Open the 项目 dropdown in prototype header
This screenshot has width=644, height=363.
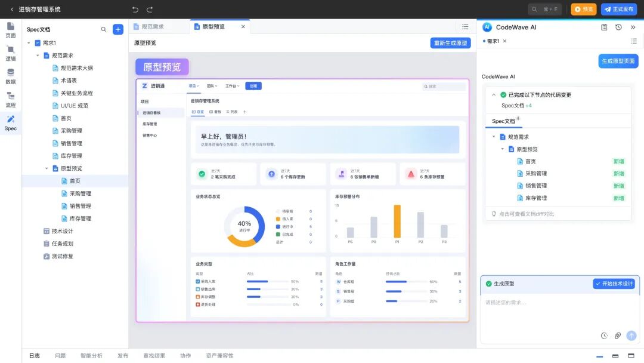pos(193,86)
